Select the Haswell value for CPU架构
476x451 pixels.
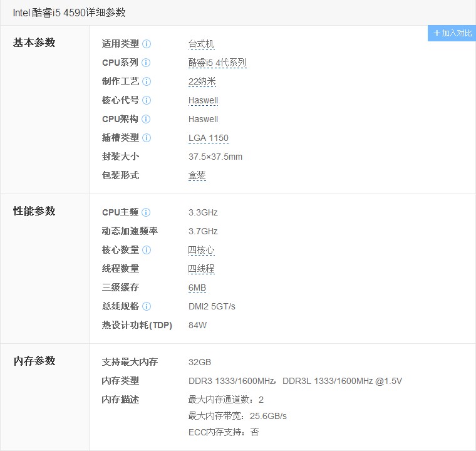click(203, 120)
